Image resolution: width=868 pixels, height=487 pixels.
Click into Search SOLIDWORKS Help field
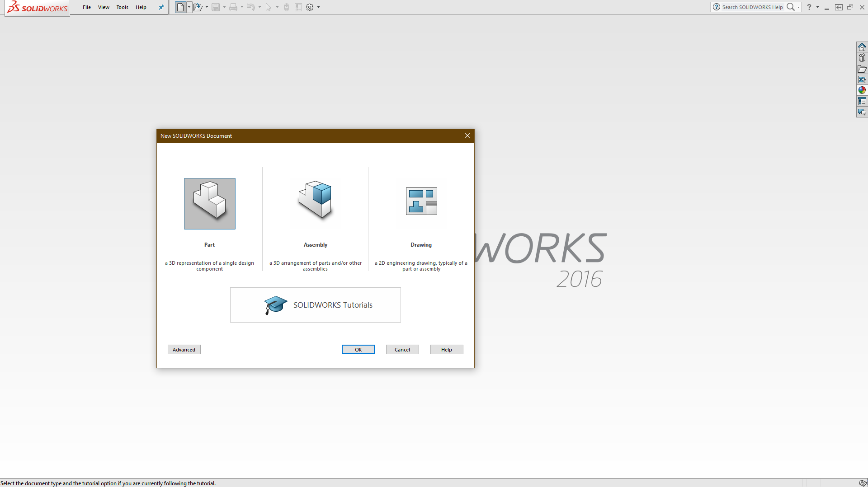[753, 7]
